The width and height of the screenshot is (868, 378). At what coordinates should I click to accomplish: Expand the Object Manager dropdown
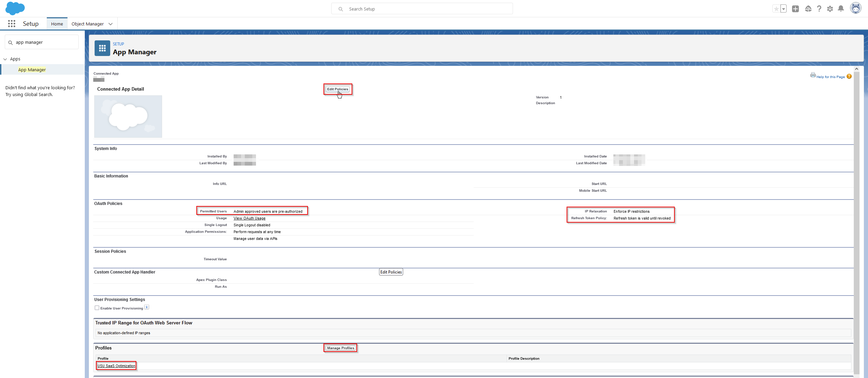(110, 24)
